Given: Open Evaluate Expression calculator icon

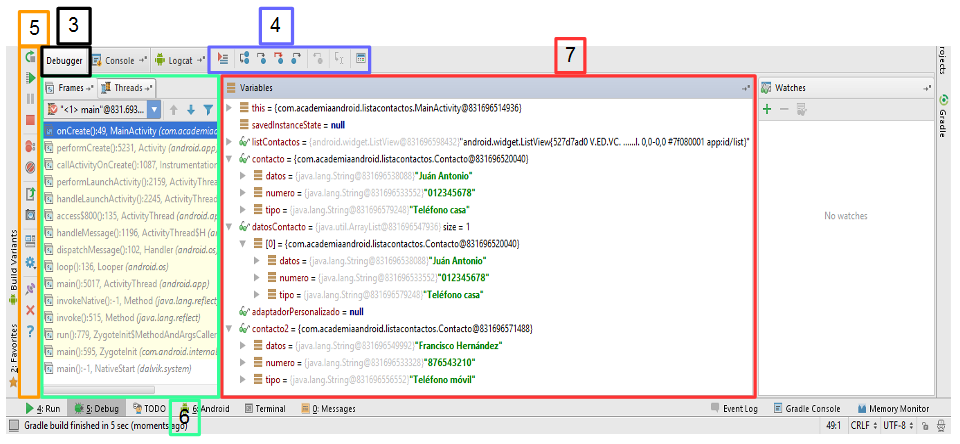Looking at the screenshot, I should point(361,59).
